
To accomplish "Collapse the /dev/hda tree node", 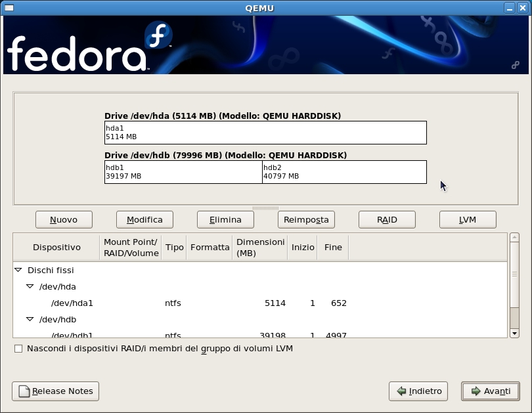I will [x=30, y=286].
